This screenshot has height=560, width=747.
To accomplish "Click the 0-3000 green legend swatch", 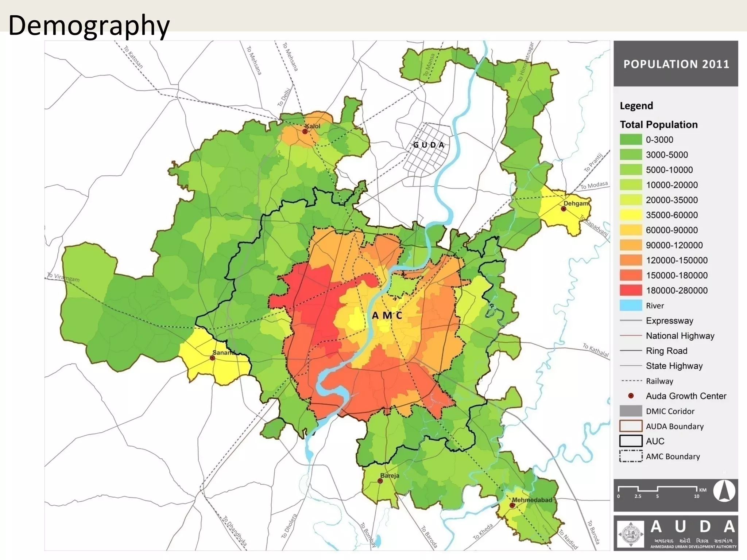I will pos(631,140).
